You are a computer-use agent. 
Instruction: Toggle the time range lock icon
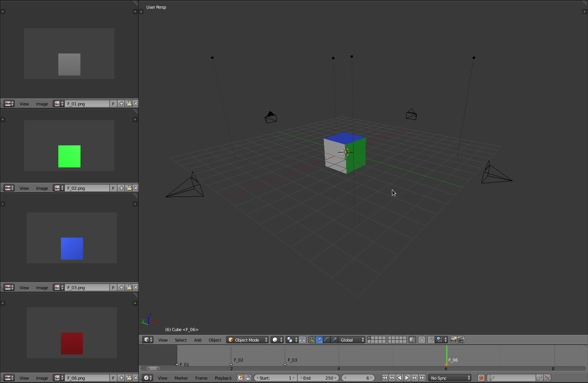248,378
